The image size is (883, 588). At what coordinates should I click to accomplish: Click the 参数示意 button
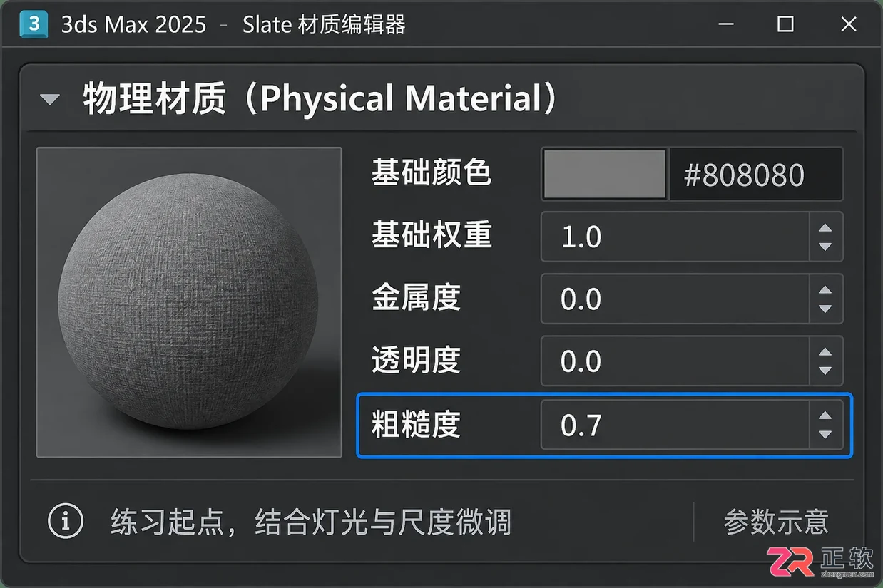(x=776, y=522)
